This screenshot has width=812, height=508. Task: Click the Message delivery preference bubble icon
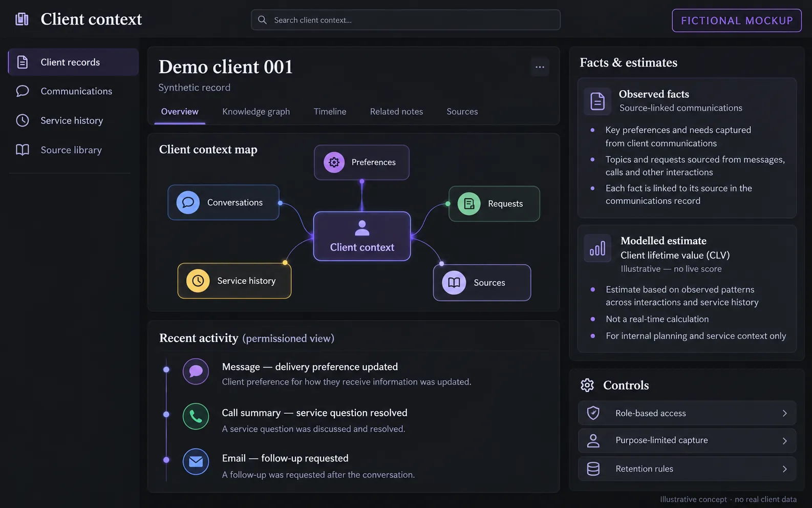196,371
